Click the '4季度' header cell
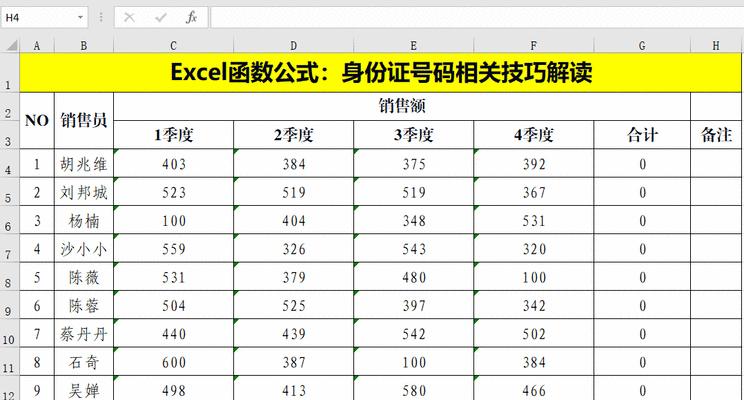 pos(533,135)
